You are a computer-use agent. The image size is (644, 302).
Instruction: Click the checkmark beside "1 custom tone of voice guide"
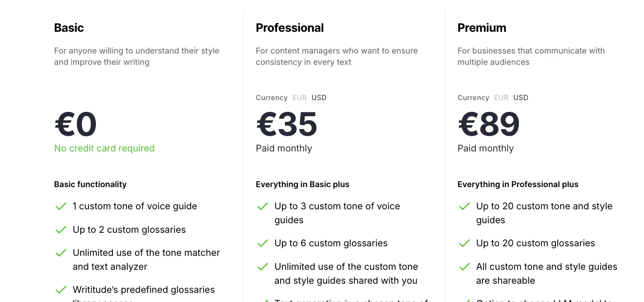tap(61, 206)
